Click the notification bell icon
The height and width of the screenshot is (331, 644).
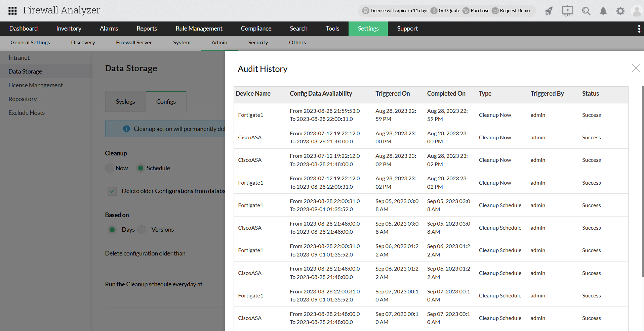(603, 11)
